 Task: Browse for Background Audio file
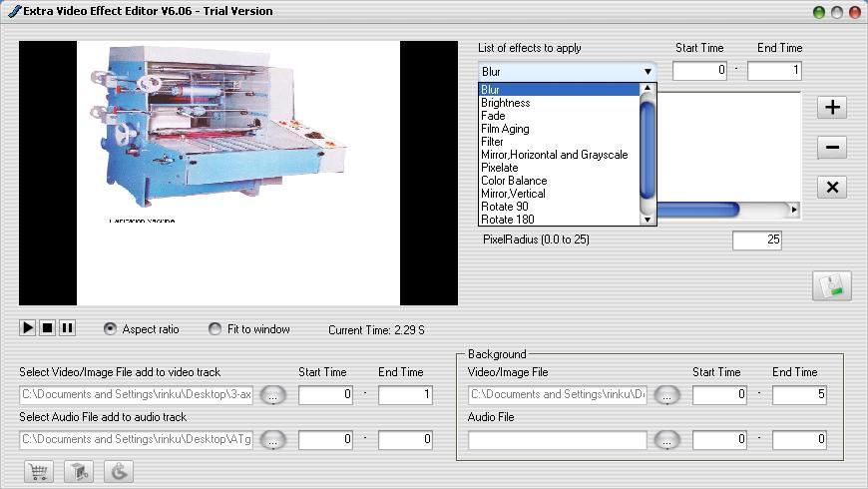click(x=667, y=440)
